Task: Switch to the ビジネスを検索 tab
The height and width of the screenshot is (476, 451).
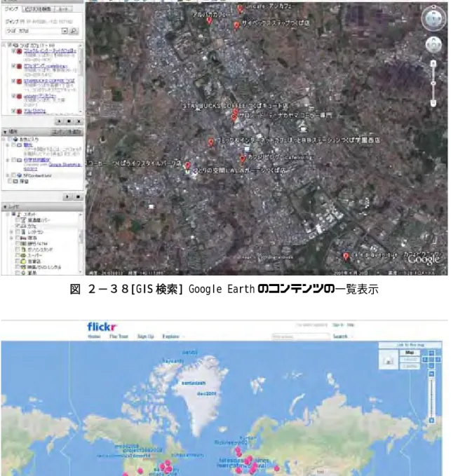Action: 38,9
